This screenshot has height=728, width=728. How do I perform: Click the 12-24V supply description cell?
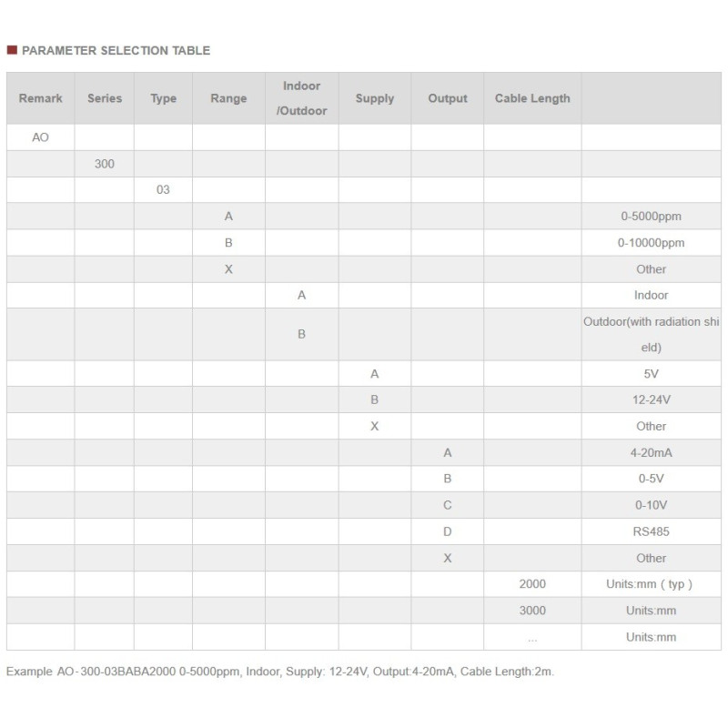click(x=651, y=399)
